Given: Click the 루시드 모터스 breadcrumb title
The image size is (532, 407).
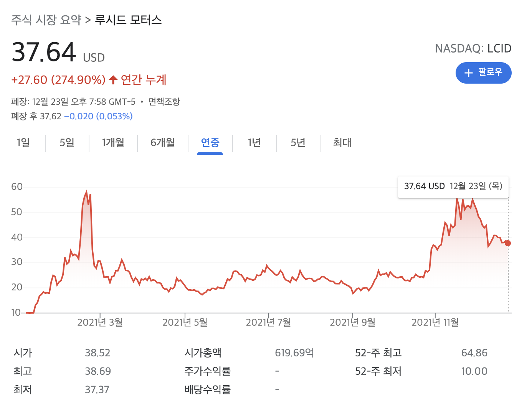Looking at the screenshot, I should click(x=128, y=20).
